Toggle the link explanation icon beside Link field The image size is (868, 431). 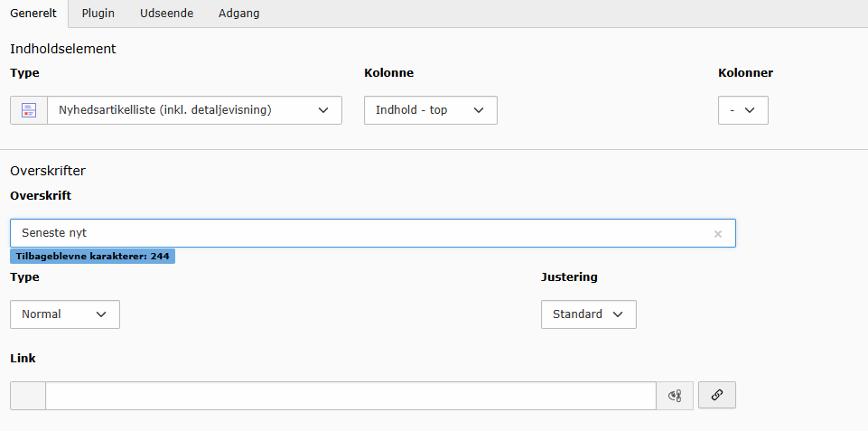tap(675, 396)
